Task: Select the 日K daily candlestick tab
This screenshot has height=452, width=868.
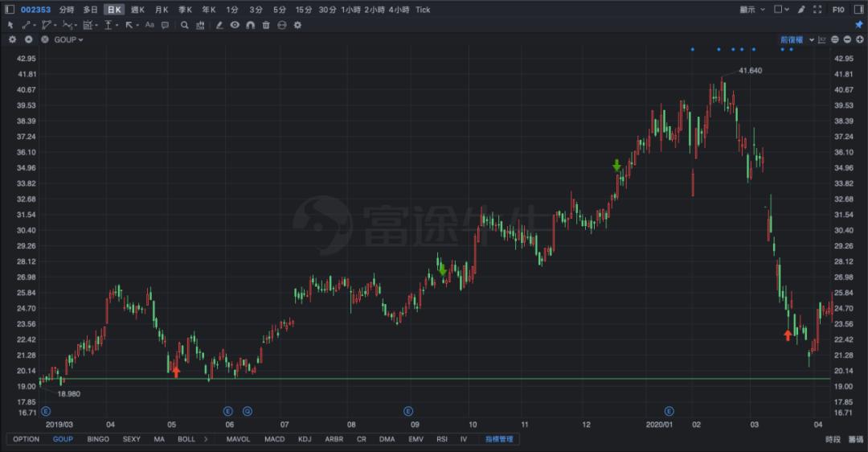Action: pyautogui.click(x=114, y=10)
